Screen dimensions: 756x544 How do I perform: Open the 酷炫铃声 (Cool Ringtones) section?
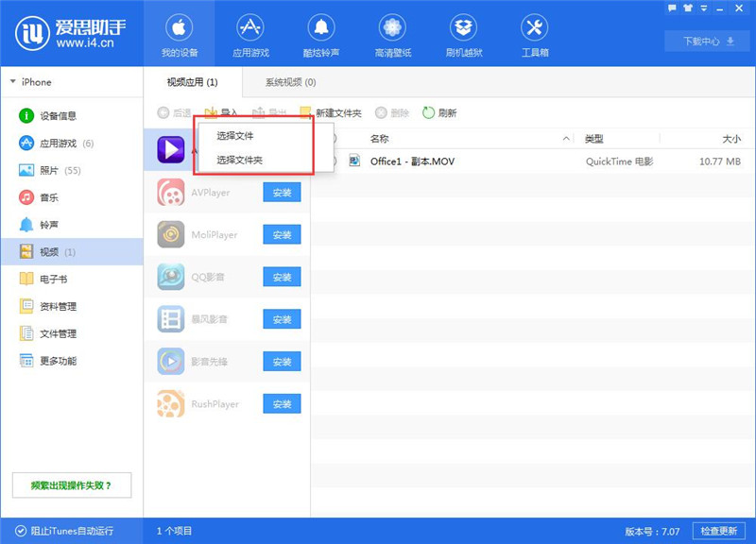click(320, 33)
